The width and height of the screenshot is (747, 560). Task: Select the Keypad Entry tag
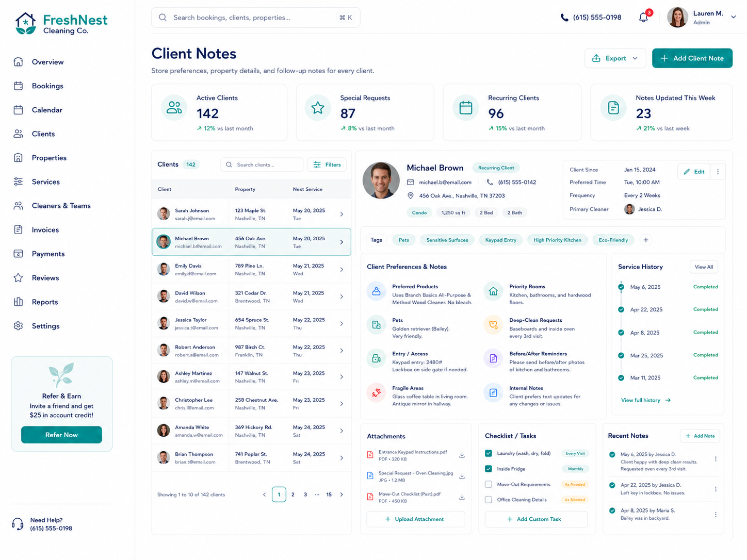tap(500, 240)
